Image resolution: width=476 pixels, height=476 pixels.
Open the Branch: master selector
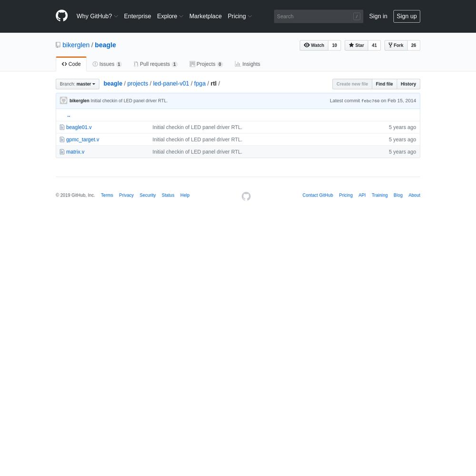click(78, 84)
